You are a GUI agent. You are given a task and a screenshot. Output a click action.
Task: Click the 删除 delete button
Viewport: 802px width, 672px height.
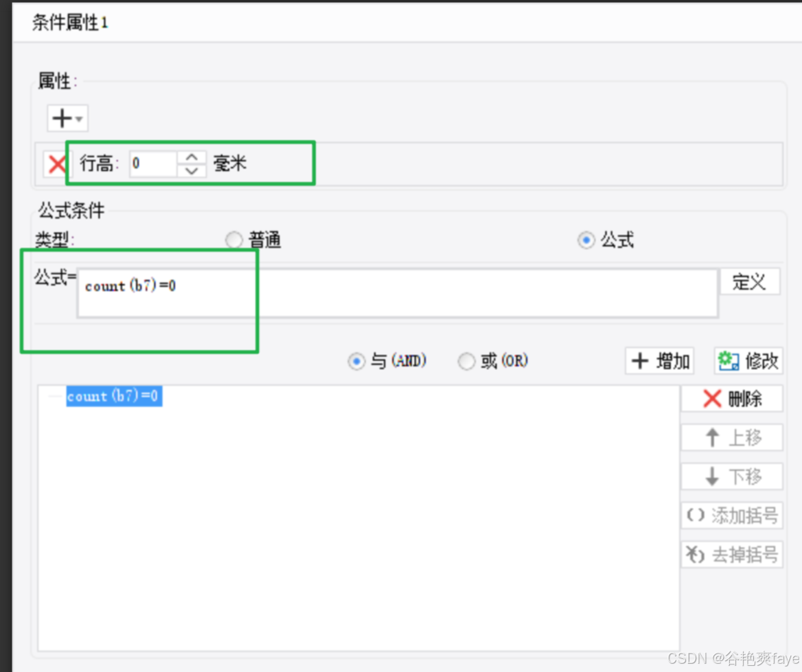point(732,398)
